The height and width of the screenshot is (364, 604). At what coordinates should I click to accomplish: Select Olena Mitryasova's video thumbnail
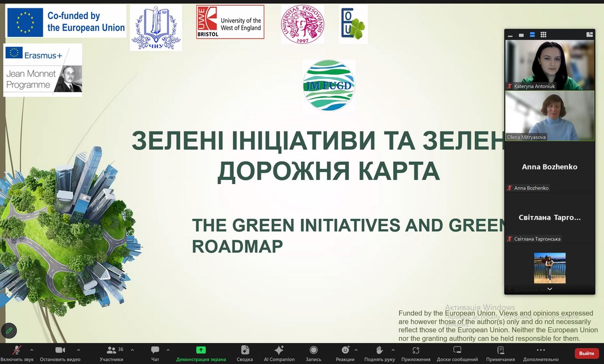click(x=549, y=116)
